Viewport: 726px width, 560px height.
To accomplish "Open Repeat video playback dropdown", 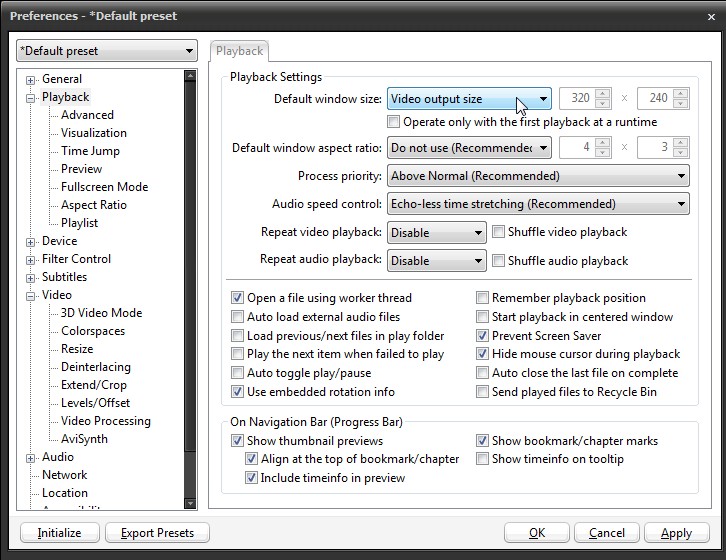I will pos(437,233).
